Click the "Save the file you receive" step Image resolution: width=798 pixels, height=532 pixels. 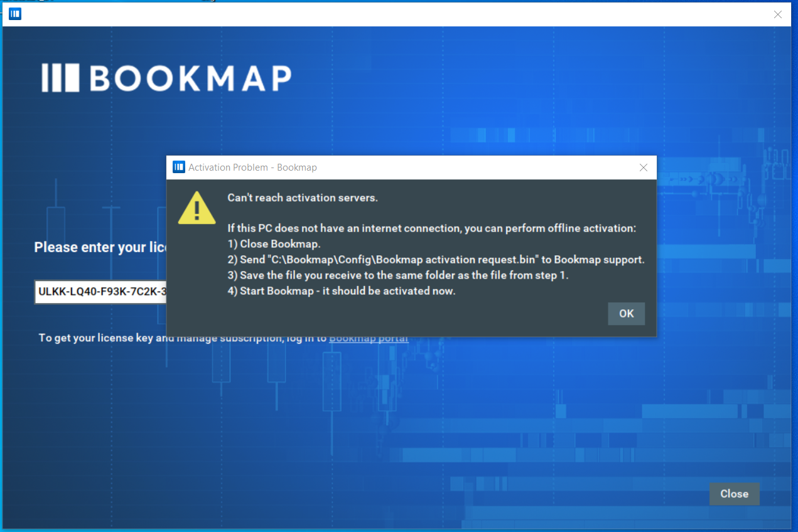[x=397, y=275]
